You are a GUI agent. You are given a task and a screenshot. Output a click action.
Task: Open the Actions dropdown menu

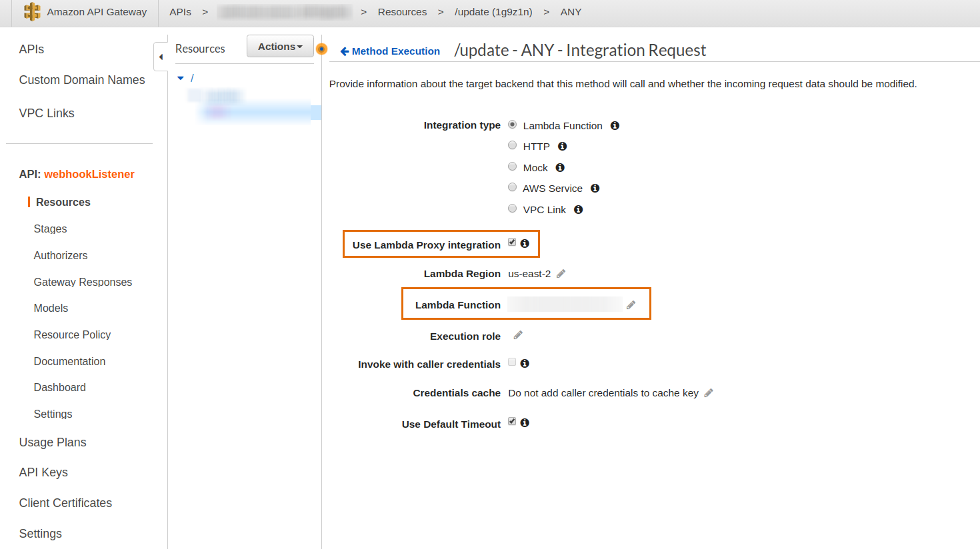(280, 47)
